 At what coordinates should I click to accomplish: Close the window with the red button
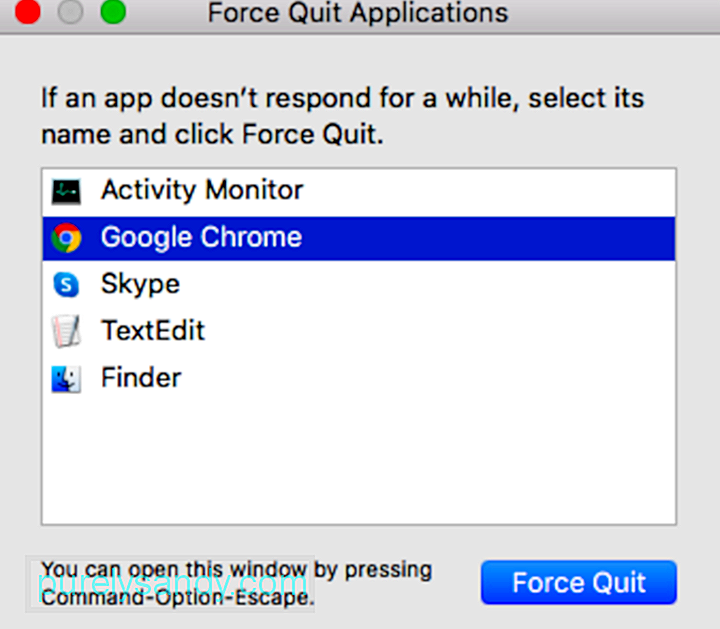[28, 12]
